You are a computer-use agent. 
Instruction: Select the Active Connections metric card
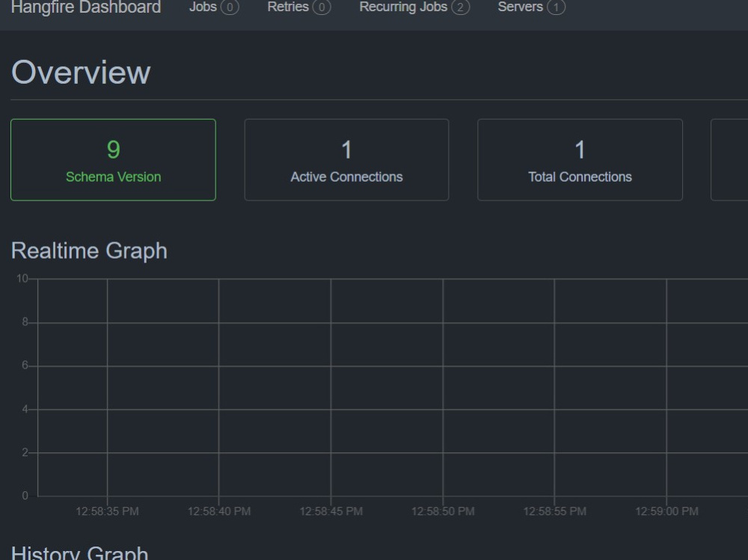[347, 160]
